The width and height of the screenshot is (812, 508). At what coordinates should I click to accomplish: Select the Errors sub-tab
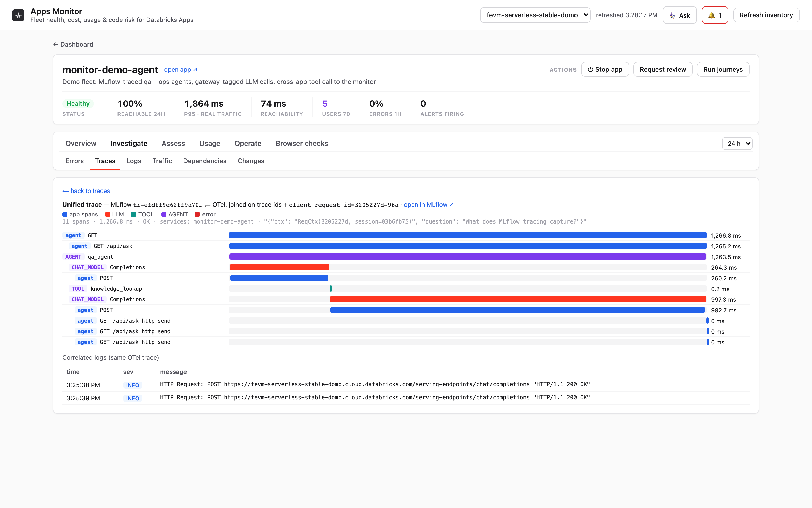click(x=75, y=161)
